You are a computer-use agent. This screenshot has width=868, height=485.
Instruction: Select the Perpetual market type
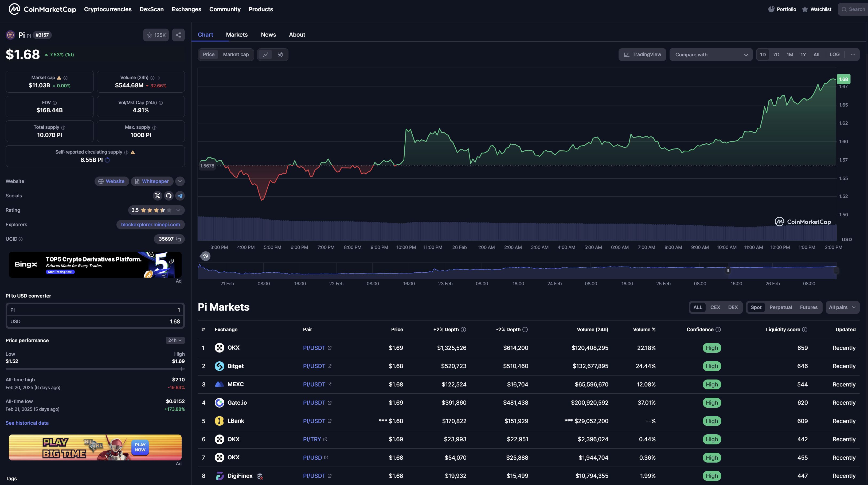(x=780, y=307)
